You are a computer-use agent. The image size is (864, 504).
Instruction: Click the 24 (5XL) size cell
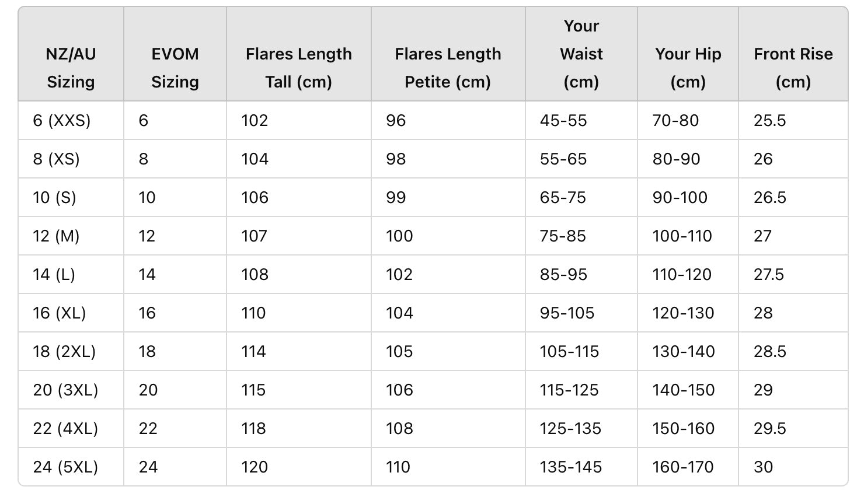coord(65,467)
